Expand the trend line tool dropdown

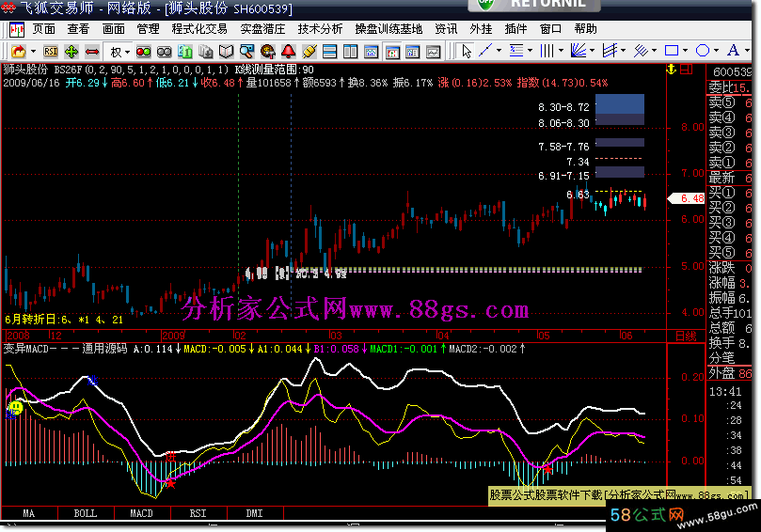[x=499, y=51]
